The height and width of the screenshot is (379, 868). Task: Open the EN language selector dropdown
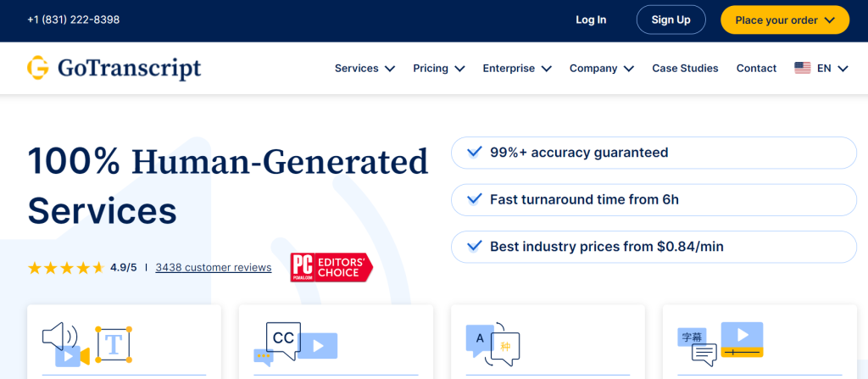tap(832, 69)
